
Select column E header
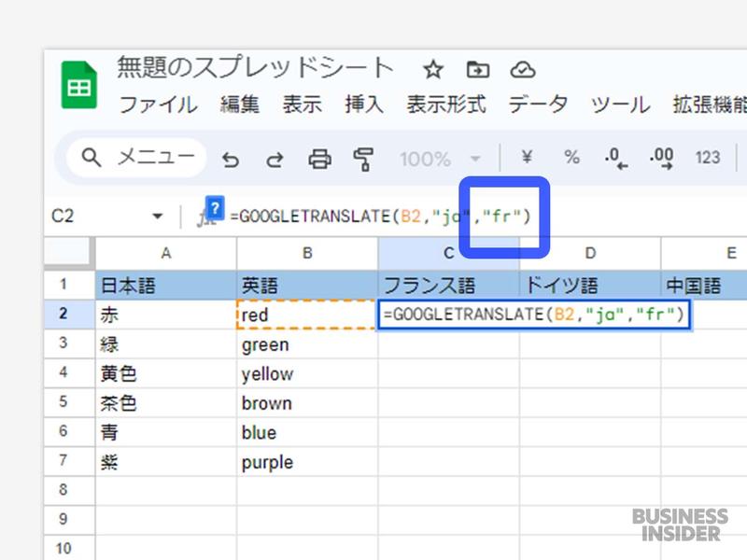point(704,253)
